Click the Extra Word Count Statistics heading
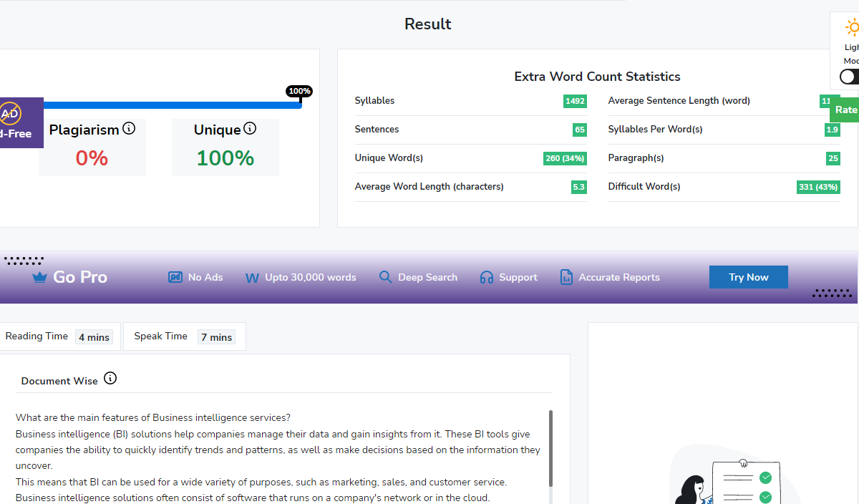 (x=597, y=77)
